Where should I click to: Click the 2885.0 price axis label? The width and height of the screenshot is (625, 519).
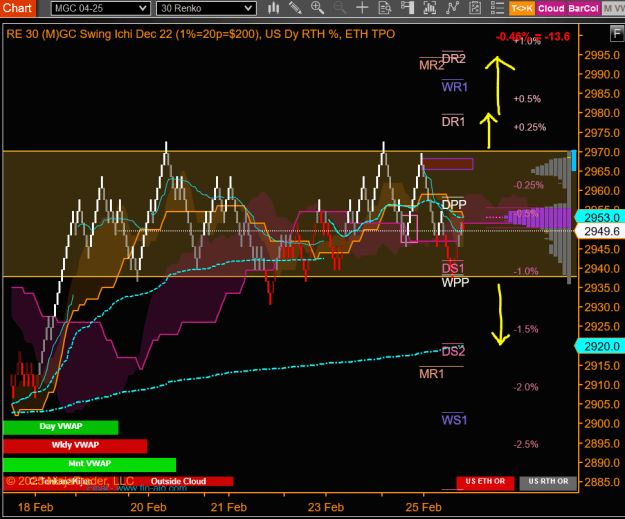pyautogui.click(x=602, y=482)
